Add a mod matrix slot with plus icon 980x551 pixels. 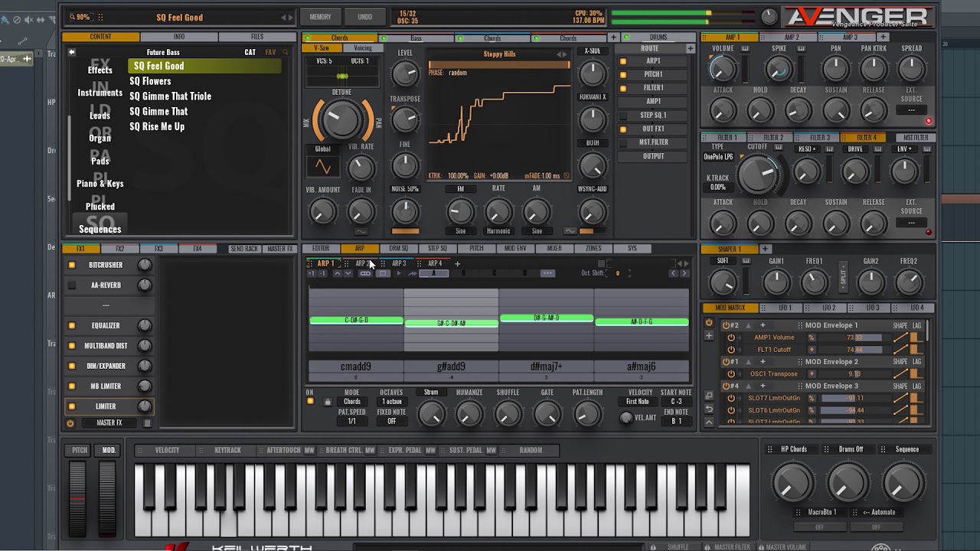pyautogui.click(x=709, y=336)
